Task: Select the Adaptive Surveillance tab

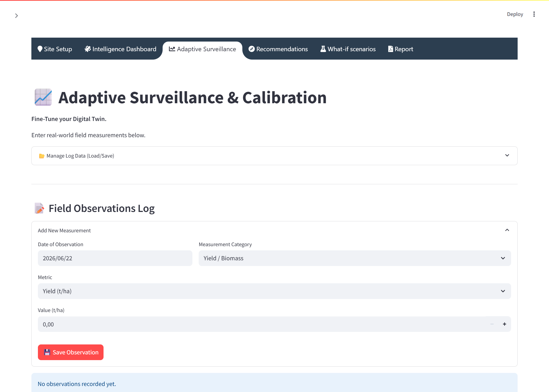Action: click(202, 49)
